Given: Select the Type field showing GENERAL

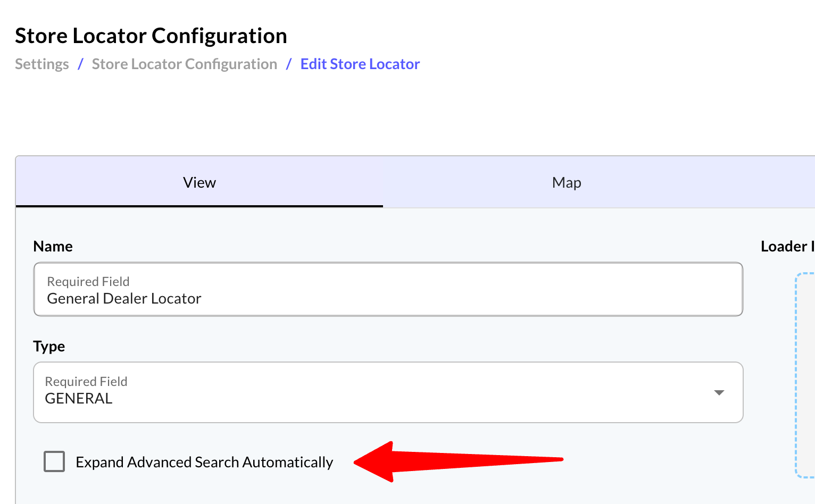Looking at the screenshot, I should [388, 392].
